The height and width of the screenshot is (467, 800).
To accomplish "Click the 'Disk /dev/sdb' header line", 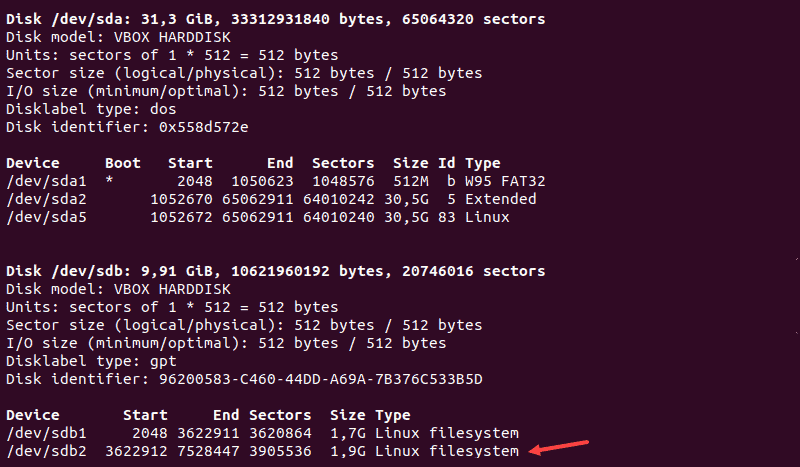I will click(x=276, y=271).
